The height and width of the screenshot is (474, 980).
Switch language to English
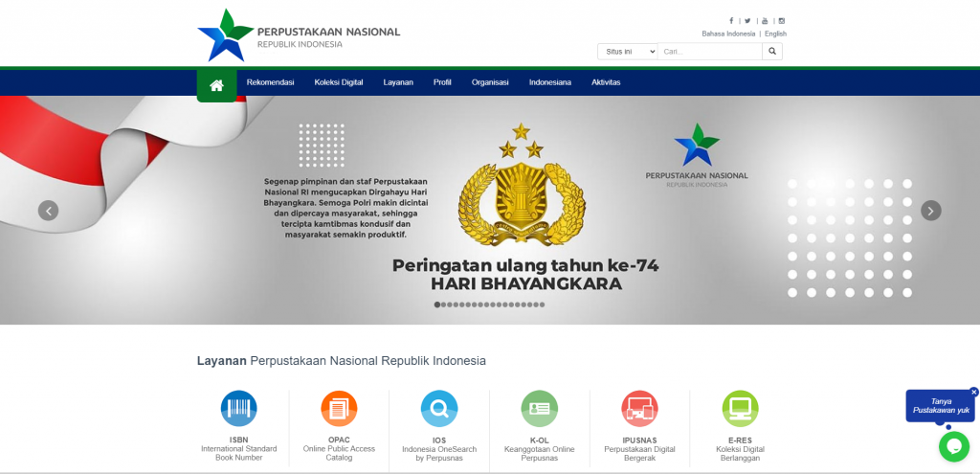[x=775, y=34]
